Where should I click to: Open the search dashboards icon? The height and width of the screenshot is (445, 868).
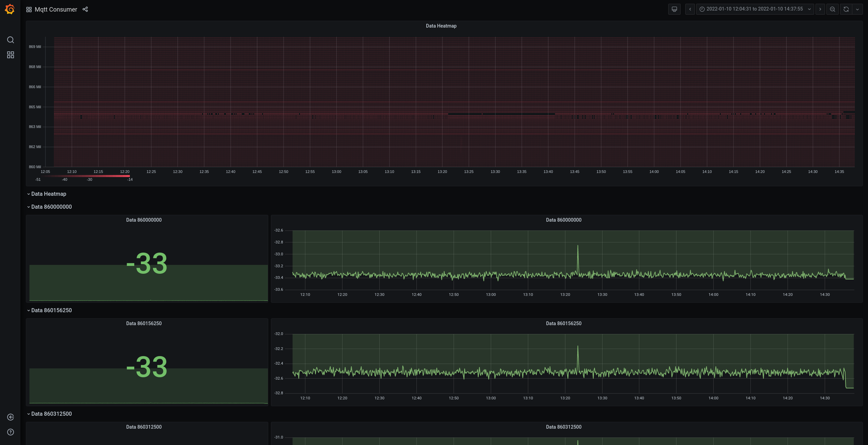click(11, 40)
